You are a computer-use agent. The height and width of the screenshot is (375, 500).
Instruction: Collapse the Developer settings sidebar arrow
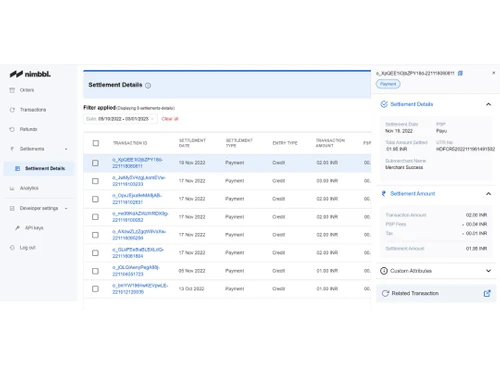(x=66, y=208)
